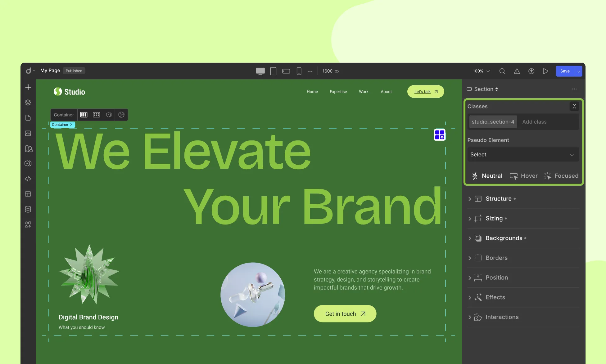Select the 'Digital Brand Design' text
This screenshot has width=606, height=364.
88,317
